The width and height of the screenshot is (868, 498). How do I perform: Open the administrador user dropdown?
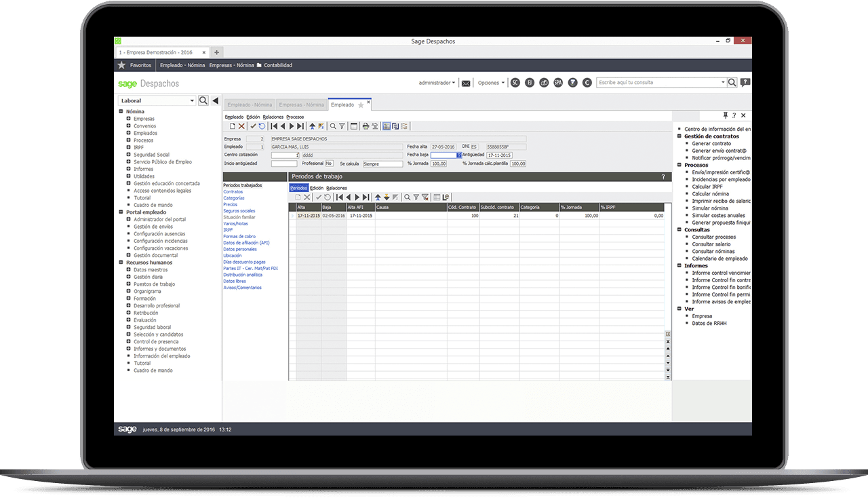(x=437, y=83)
